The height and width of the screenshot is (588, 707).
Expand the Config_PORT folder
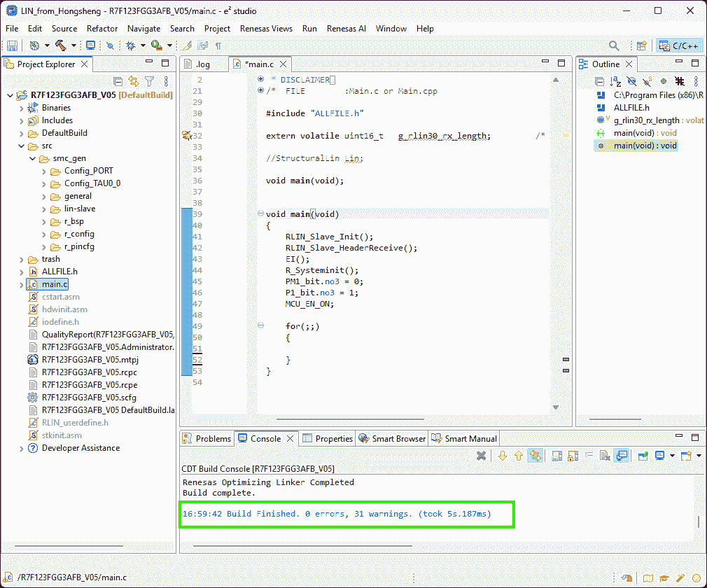[44, 171]
